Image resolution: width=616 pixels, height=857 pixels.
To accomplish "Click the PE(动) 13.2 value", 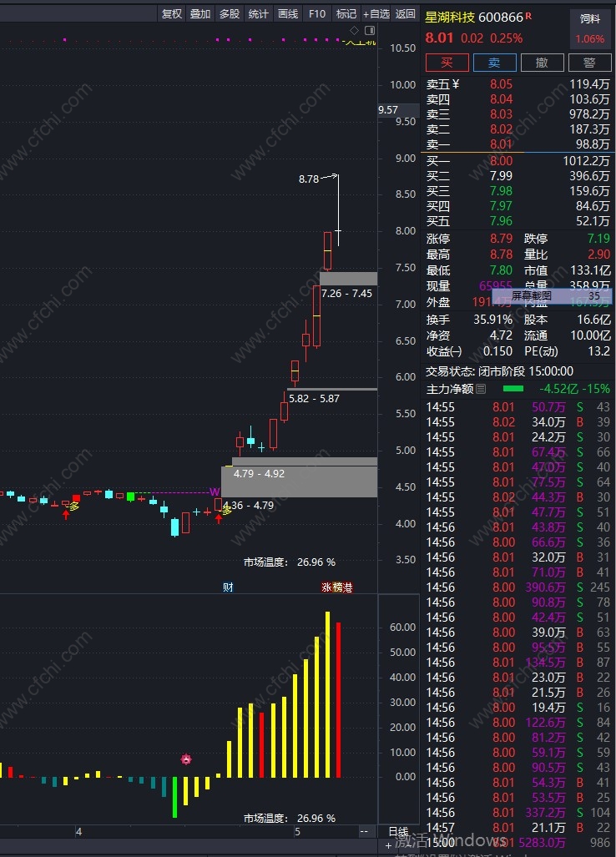I will [x=599, y=350].
